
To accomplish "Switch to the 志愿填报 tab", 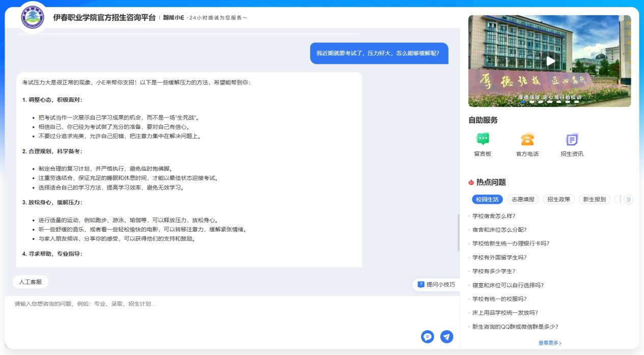I will click(523, 200).
